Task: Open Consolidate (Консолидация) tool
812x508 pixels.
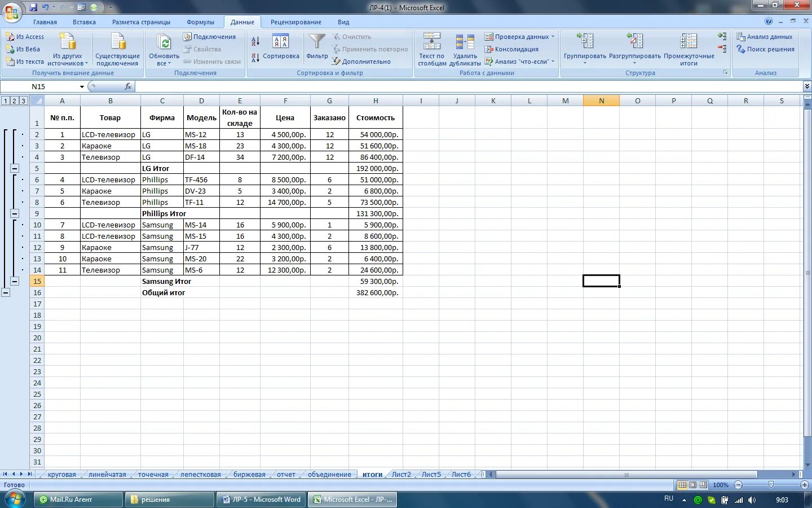Action: tap(511, 49)
